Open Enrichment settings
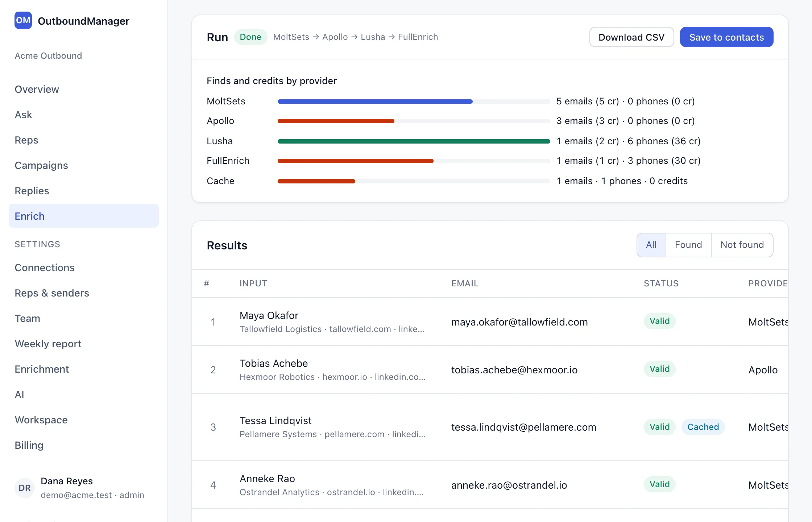Screen dimensions: 812x522 point(84,369)
